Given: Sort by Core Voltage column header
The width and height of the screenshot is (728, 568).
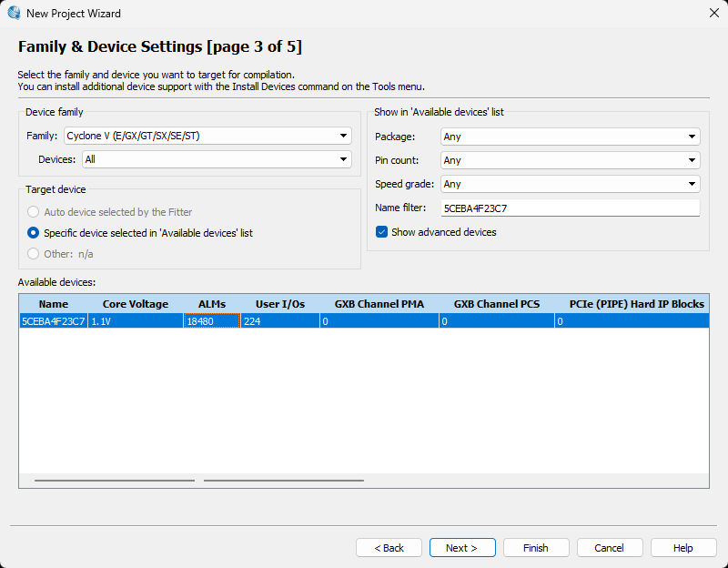Looking at the screenshot, I should pyautogui.click(x=136, y=304).
